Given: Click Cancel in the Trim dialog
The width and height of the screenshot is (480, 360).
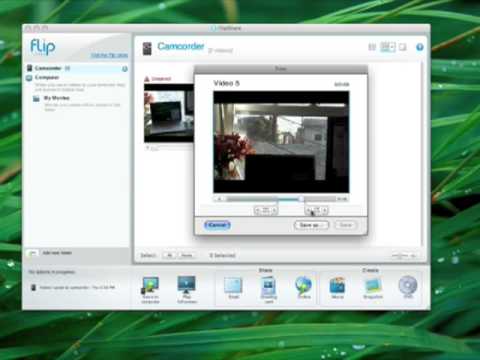Looking at the screenshot, I should coord(217,225).
